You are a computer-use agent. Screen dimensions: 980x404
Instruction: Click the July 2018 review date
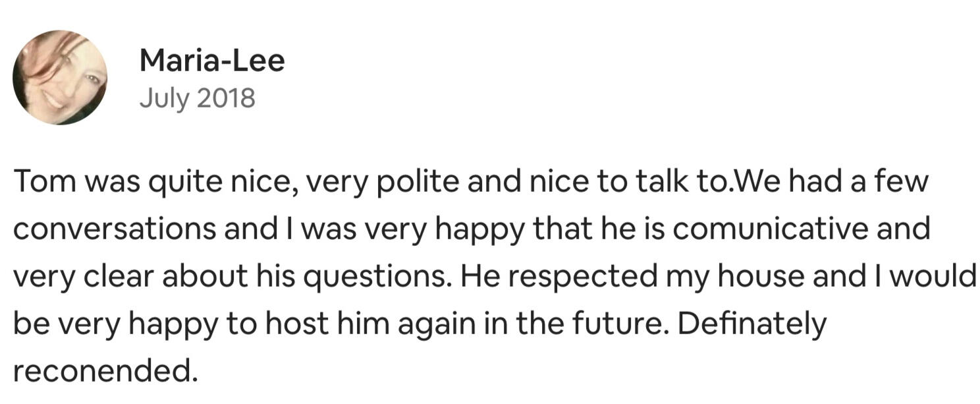pos(197,98)
